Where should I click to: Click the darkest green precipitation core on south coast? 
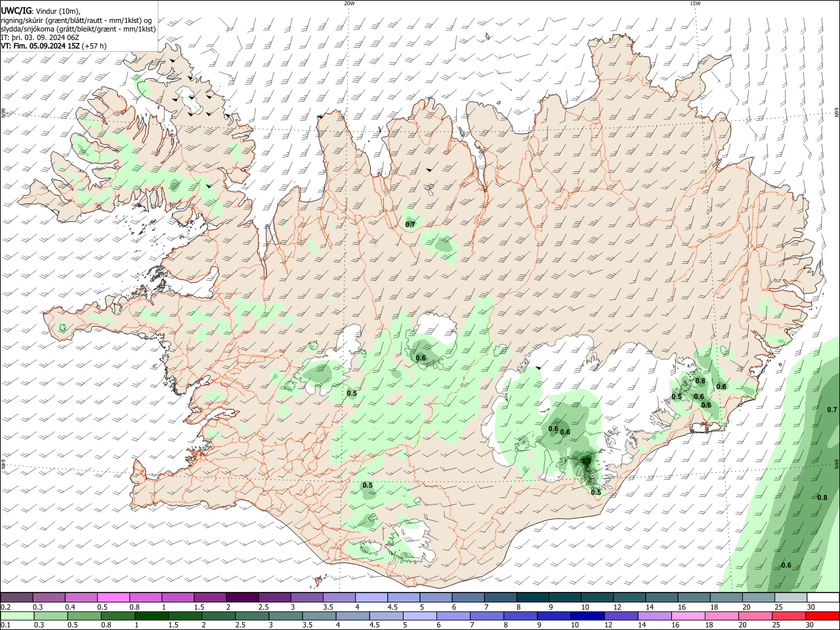pyautogui.click(x=587, y=462)
